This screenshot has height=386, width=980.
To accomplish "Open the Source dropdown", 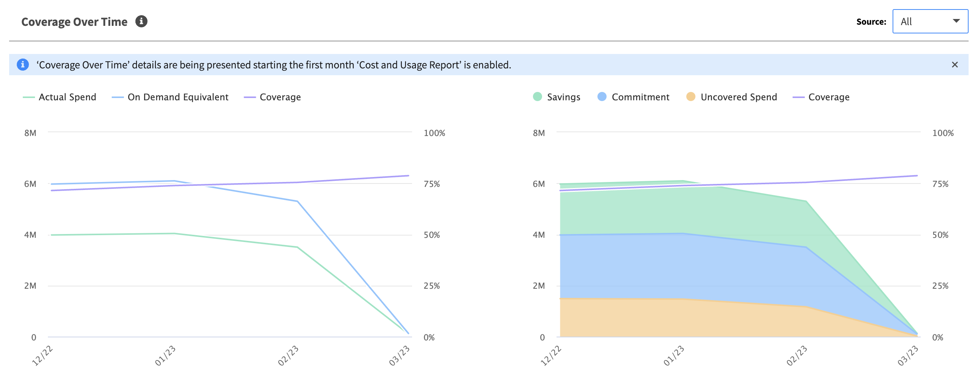I will pyautogui.click(x=929, y=22).
